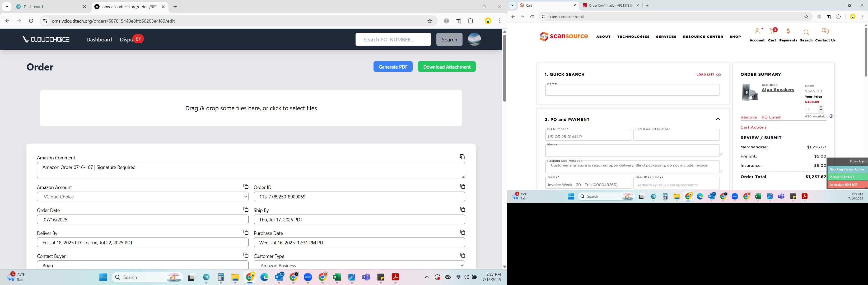Click the Item# quick search field

632,90
